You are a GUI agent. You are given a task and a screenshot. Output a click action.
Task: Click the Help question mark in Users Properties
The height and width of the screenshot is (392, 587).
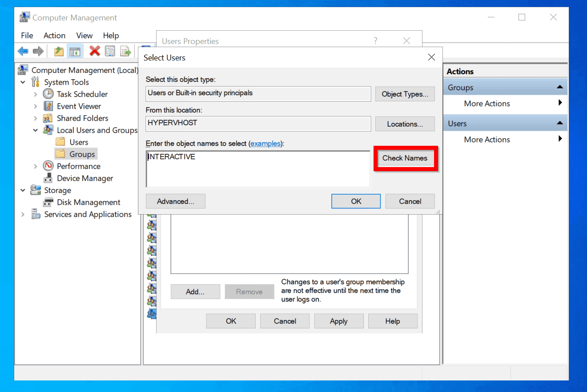[375, 40]
